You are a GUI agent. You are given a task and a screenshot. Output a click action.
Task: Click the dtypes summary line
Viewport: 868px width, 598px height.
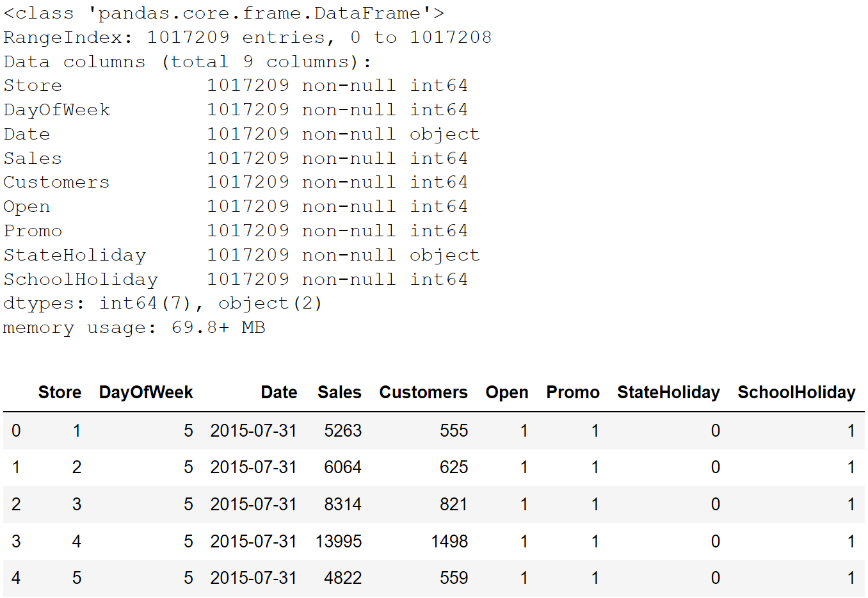pyautogui.click(x=163, y=303)
